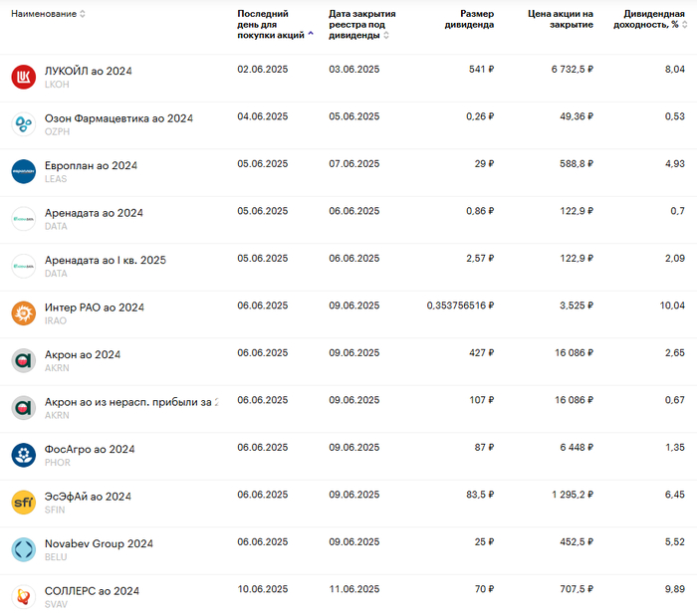Click the Europlan company logo
Screen dimensions: 697x616
point(23,171)
